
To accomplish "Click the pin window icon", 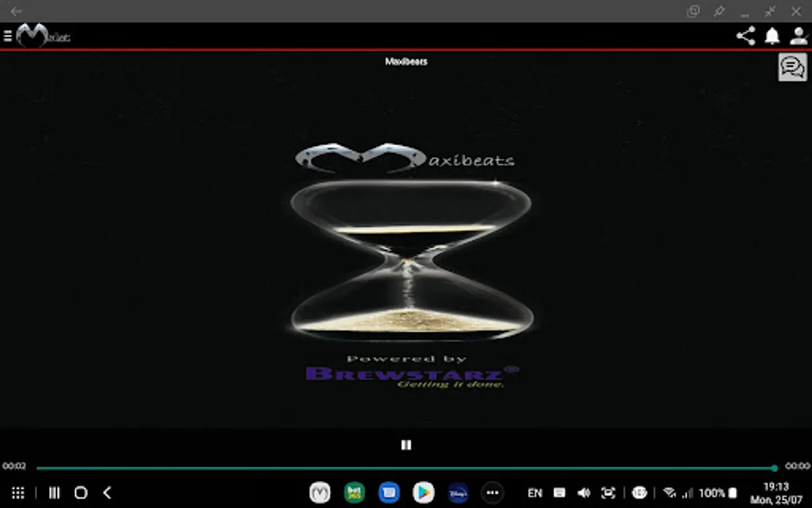I will [719, 11].
